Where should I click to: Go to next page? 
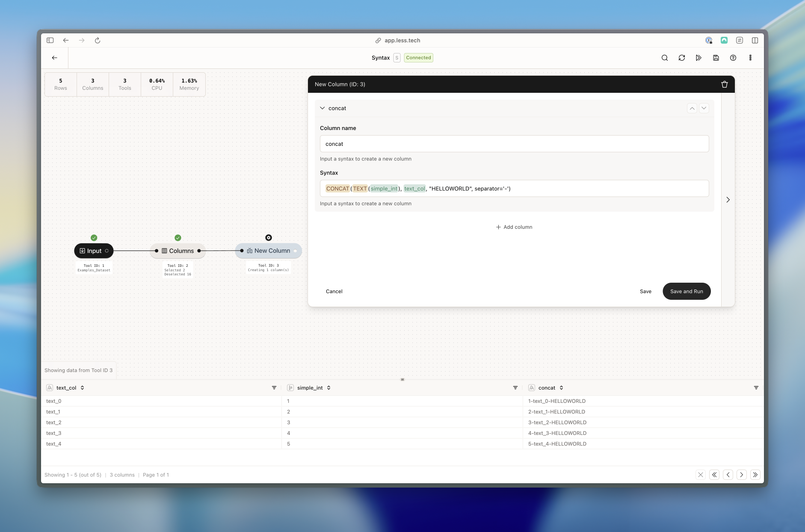742,475
